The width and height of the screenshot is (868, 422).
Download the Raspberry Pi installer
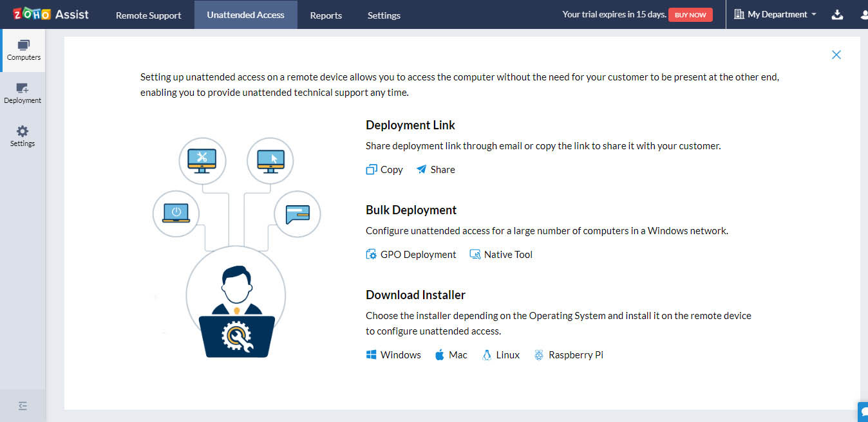point(569,355)
